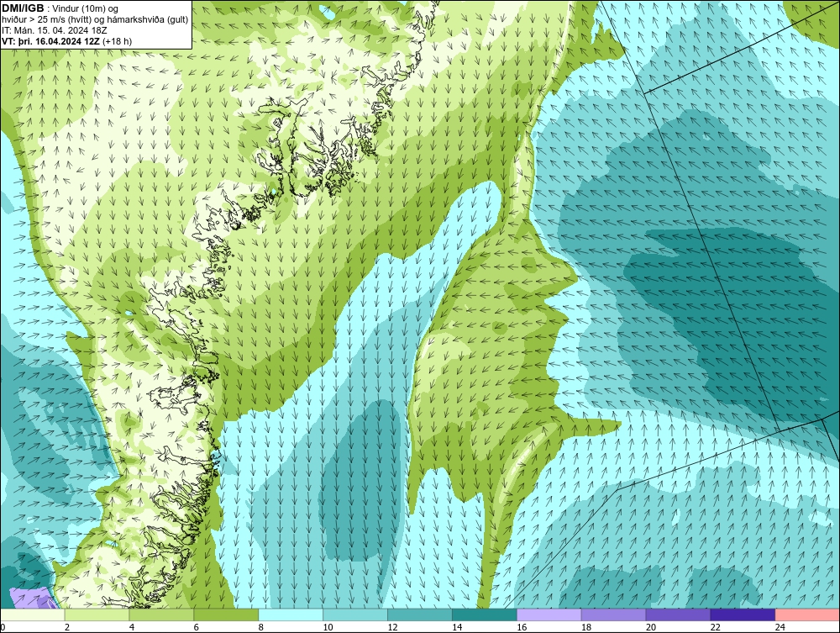Click the 'IT: Mán. 15. 04. 2024 18Z' line

click(x=55, y=30)
